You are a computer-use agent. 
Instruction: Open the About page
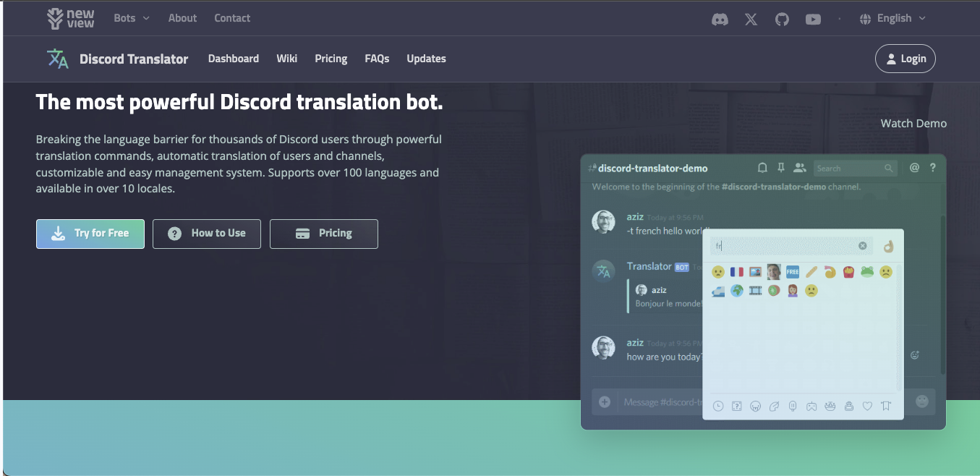tap(182, 18)
